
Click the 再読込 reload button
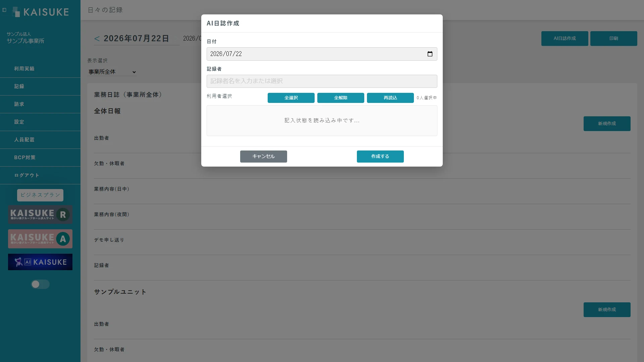390,98
